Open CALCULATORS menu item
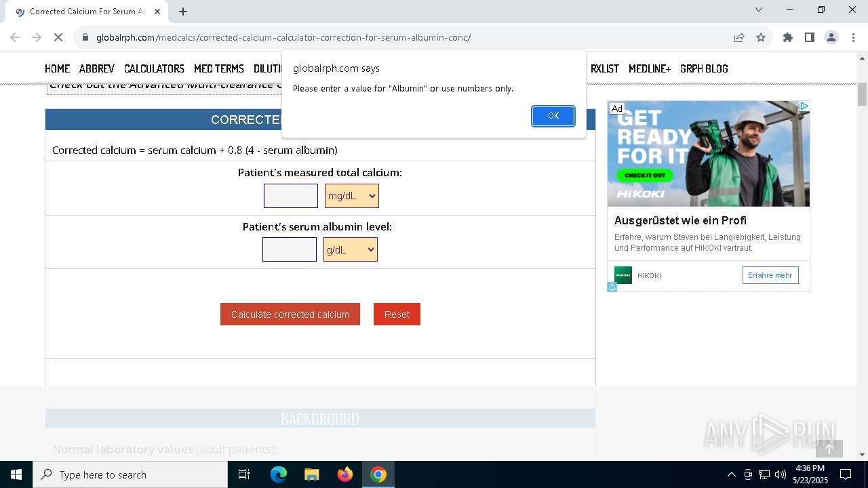 154,68
